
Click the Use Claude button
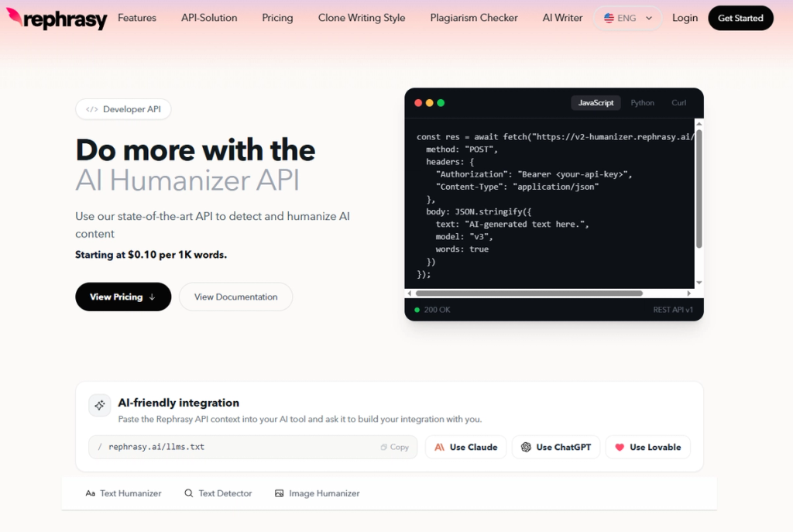(465, 447)
